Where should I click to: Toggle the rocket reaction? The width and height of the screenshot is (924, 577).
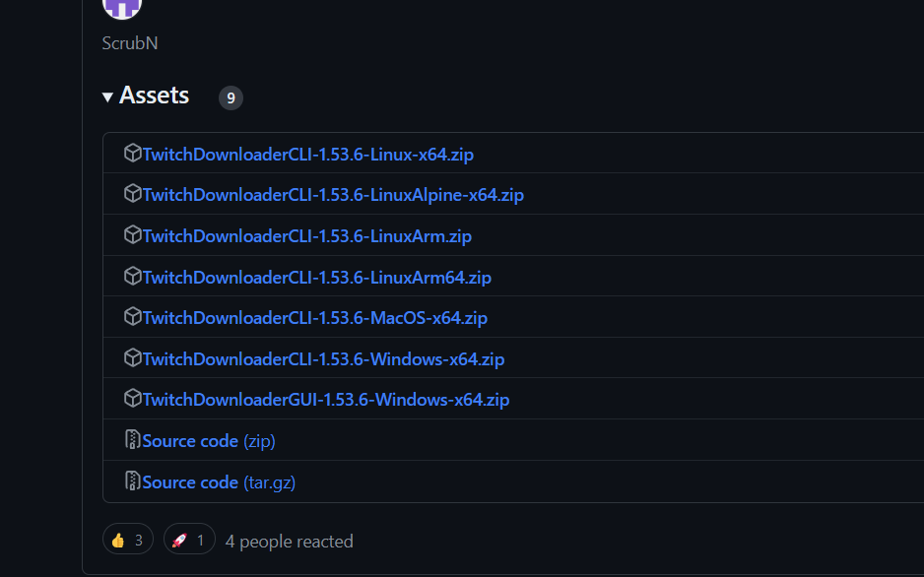point(189,540)
